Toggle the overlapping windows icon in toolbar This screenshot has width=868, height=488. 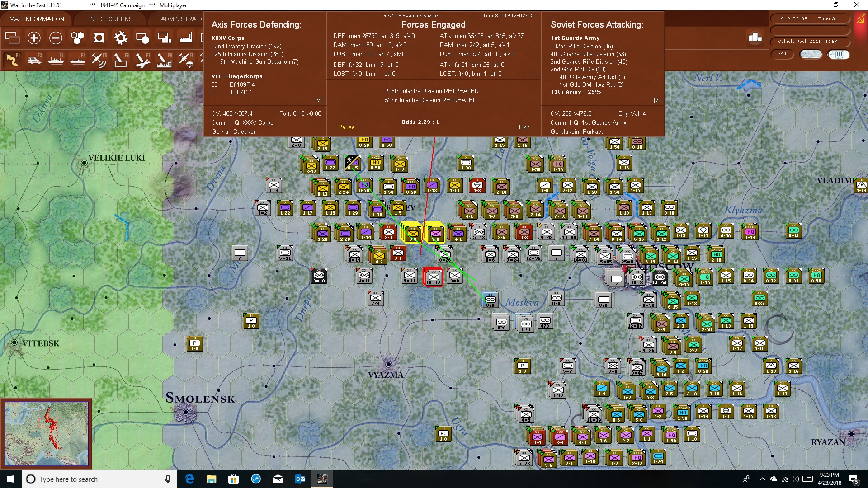pos(12,38)
